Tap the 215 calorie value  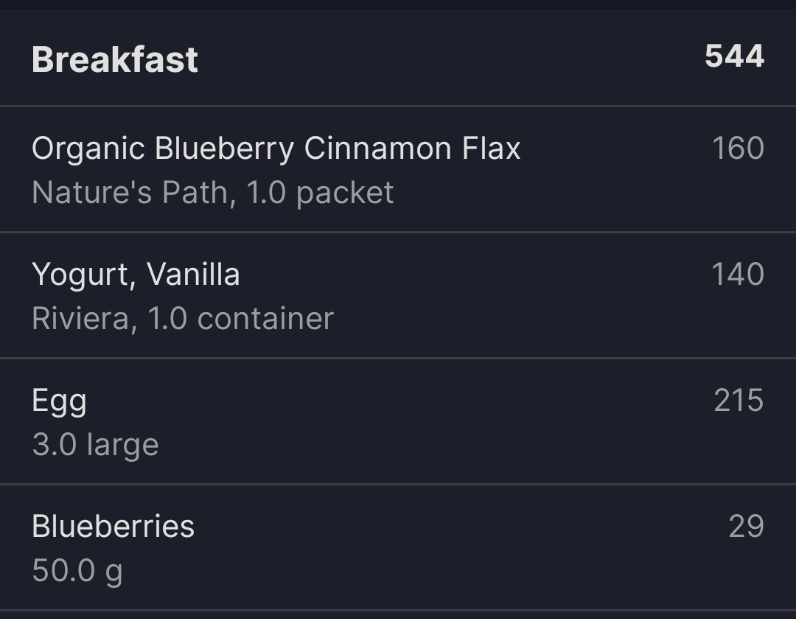point(738,401)
